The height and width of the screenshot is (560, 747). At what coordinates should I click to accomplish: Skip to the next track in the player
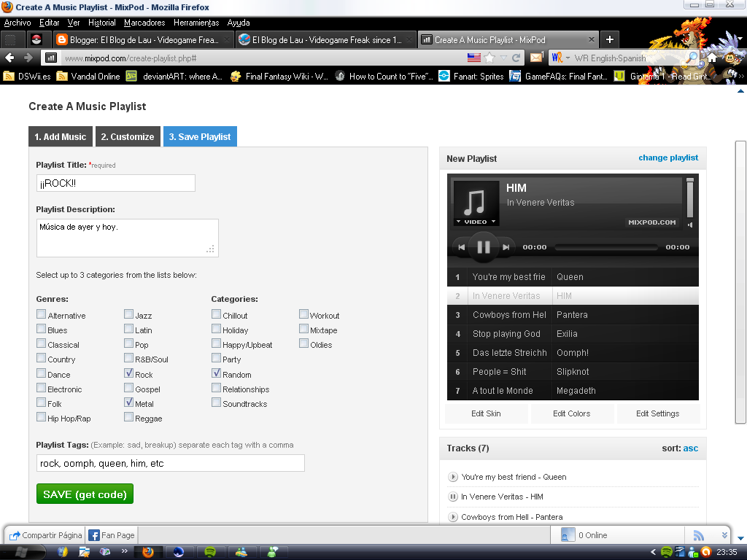click(505, 247)
